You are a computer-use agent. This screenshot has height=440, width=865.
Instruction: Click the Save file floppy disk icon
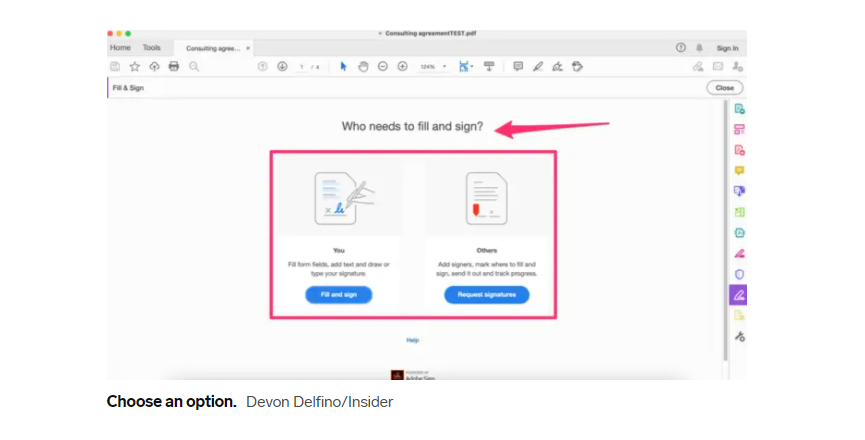click(115, 67)
